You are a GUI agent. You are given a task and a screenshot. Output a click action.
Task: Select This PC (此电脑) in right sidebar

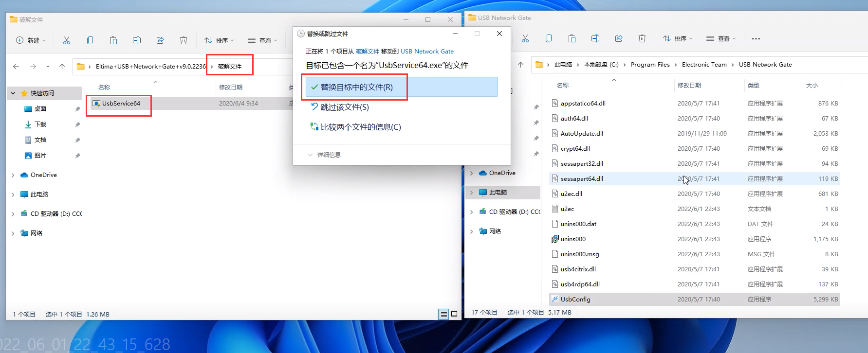[503, 193]
